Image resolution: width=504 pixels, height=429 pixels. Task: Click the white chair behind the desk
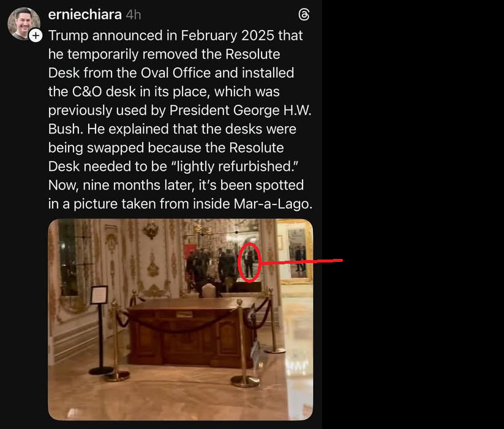[x=209, y=290]
